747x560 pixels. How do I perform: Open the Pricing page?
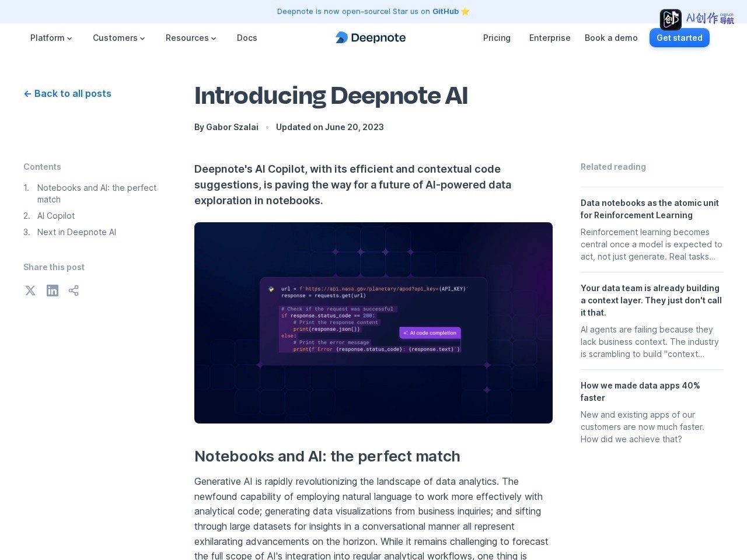[x=497, y=38]
